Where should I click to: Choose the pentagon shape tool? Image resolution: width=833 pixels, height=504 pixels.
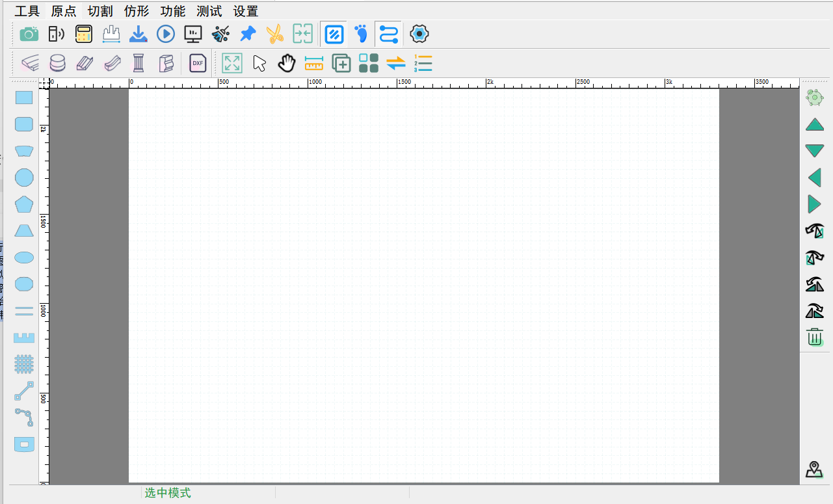24,204
